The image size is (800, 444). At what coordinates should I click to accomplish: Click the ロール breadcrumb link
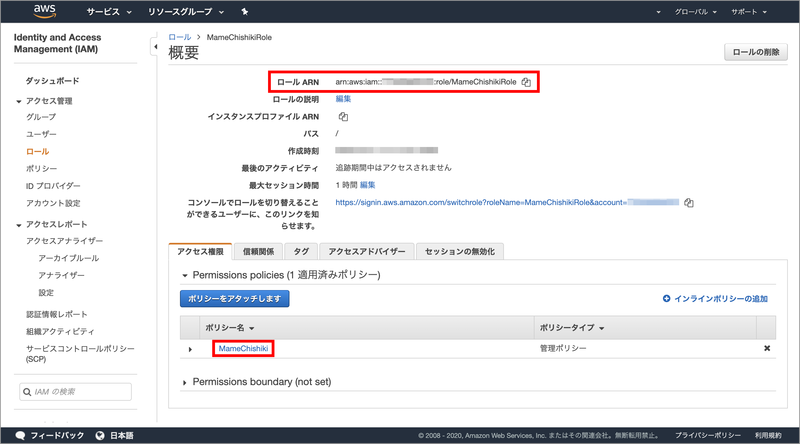[180, 37]
